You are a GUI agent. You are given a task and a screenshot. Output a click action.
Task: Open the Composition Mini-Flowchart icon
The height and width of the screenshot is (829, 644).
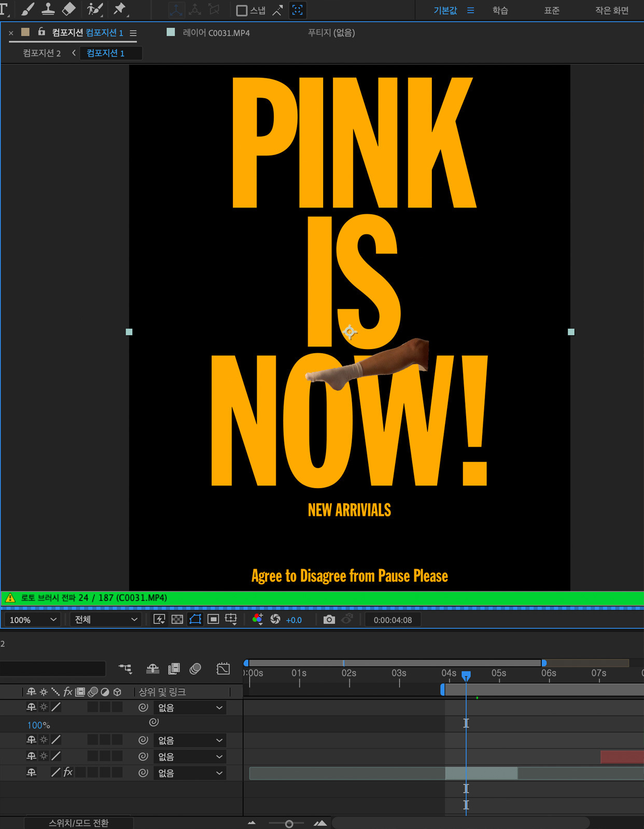(x=125, y=669)
